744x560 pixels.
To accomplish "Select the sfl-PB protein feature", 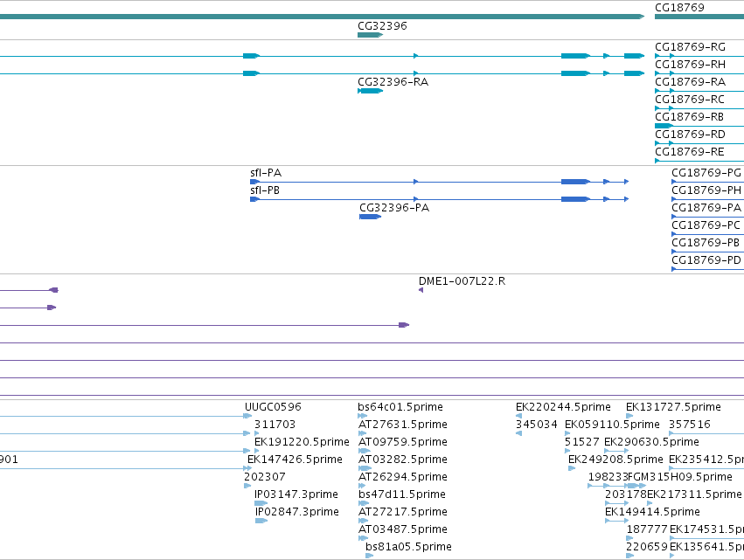I will [x=265, y=190].
